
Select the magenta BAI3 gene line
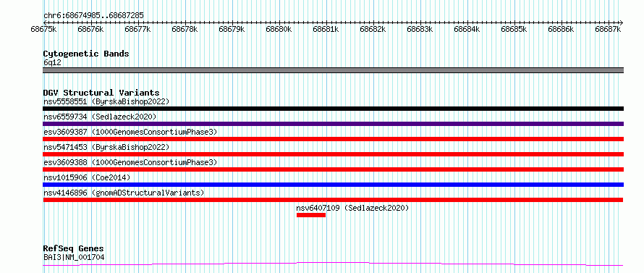333,264
